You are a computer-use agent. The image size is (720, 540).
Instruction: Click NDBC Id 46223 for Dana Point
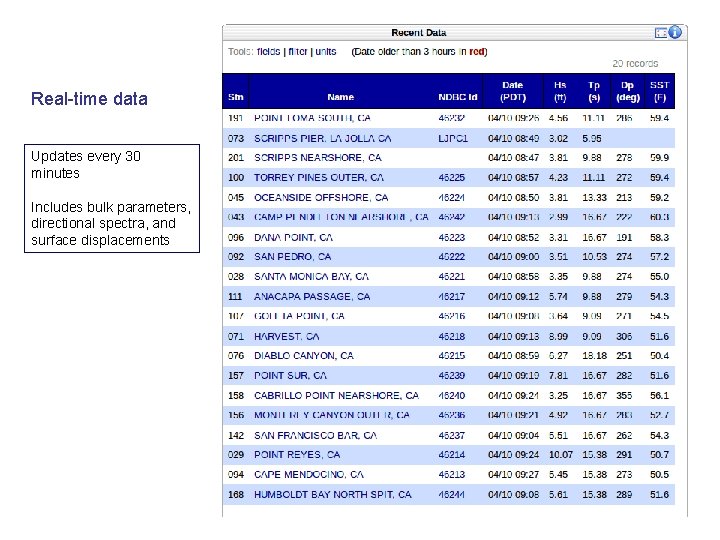coord(451,237)
